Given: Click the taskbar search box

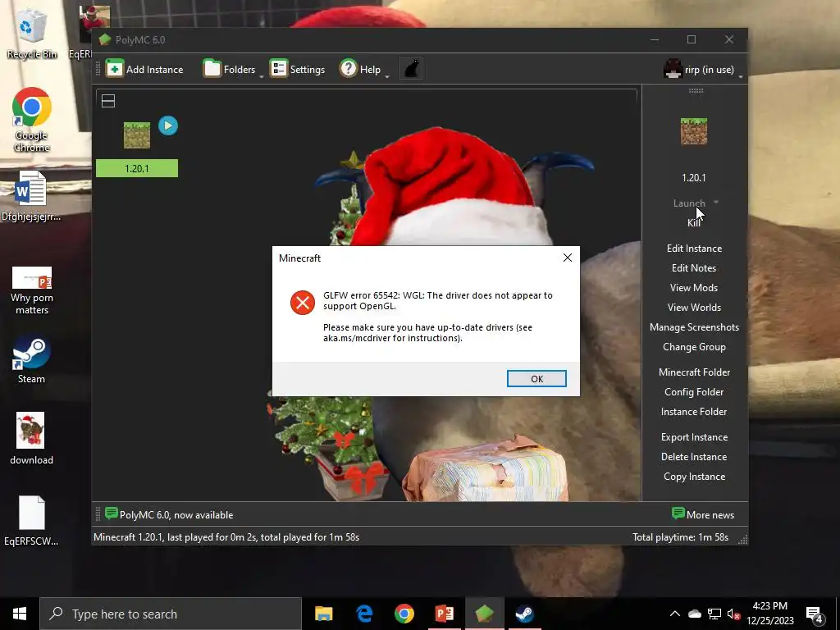Looking at the screenshot, I should coord(171,614).
